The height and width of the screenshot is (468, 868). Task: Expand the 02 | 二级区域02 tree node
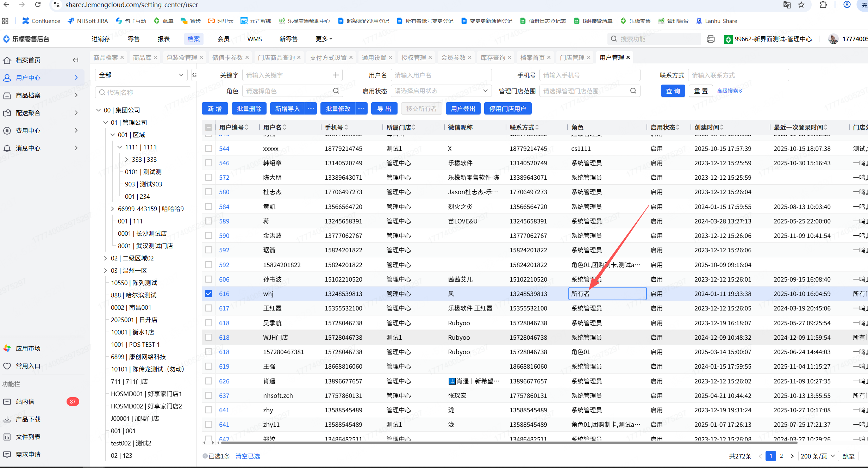[x=105, y=258]
